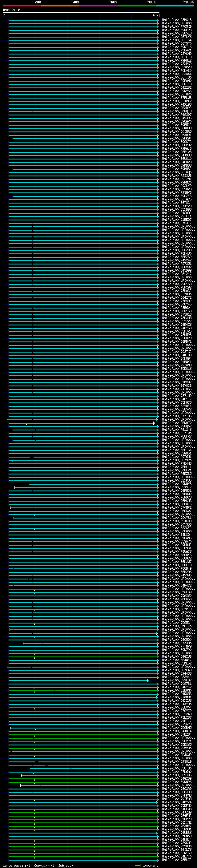Image resolution: width=197 pixels, height=868 pixels.
Task: Select the UniRef100_A8UFR7 label
Action: coord(176,436)
